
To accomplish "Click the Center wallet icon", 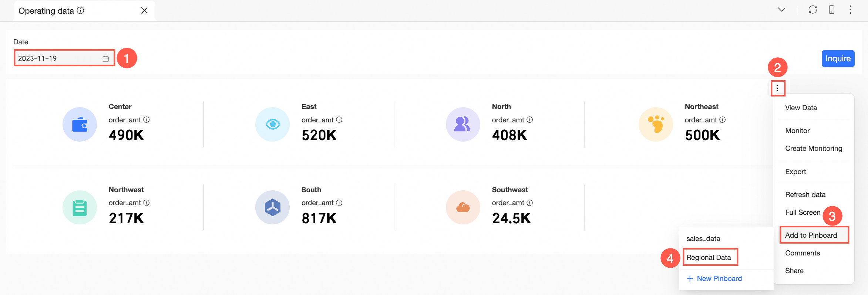I will click(80, 125).
